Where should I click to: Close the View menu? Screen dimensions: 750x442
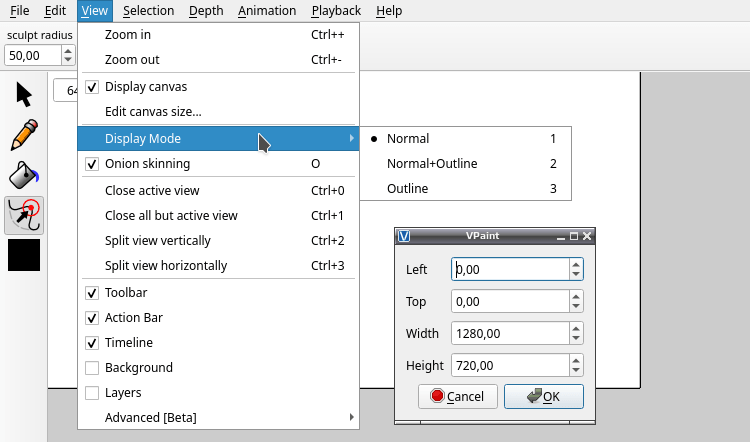[95, 11]
